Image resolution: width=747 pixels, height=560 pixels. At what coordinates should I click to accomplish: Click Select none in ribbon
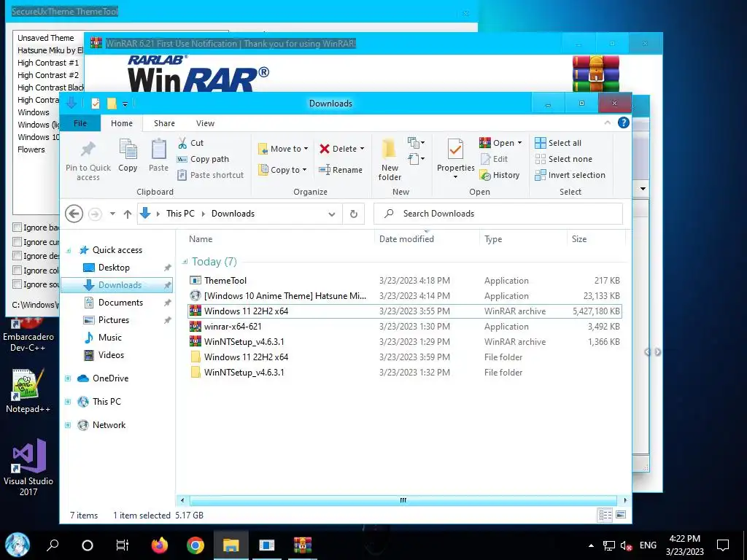pos(564,159)
